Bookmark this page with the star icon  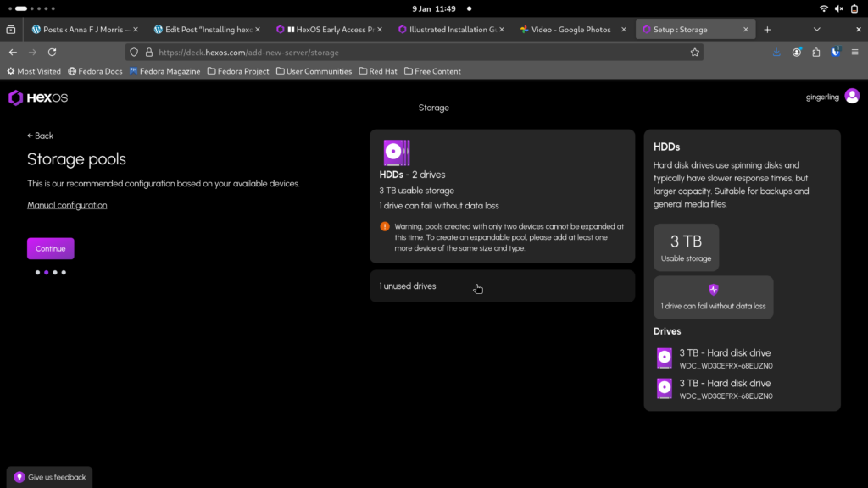pyautogui.click(x=695, y=52)
